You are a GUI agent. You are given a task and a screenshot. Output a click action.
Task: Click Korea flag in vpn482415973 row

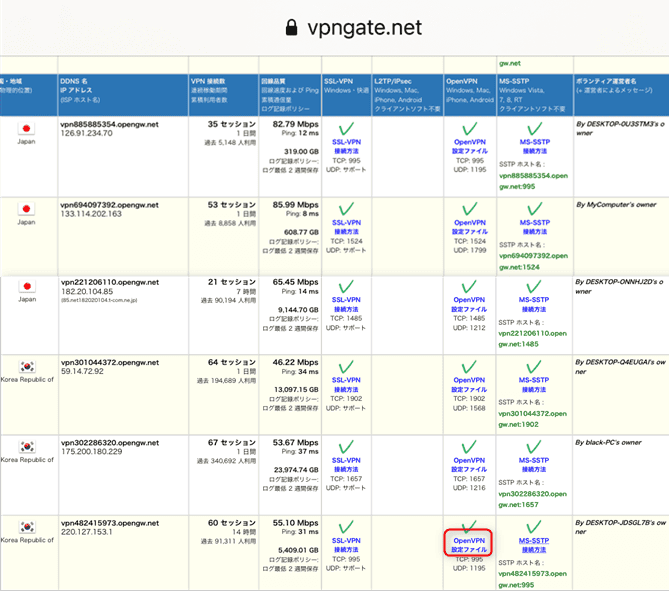[x=27, y=527]
